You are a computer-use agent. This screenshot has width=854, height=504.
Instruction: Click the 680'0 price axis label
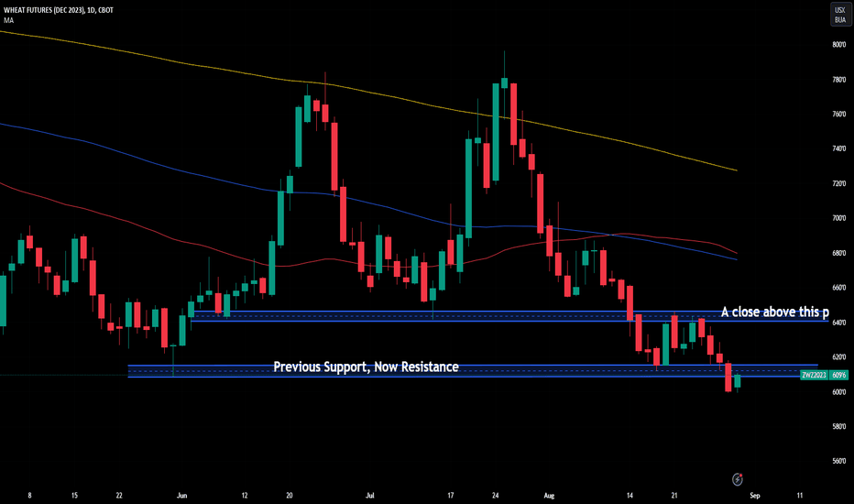click(838, 253)
